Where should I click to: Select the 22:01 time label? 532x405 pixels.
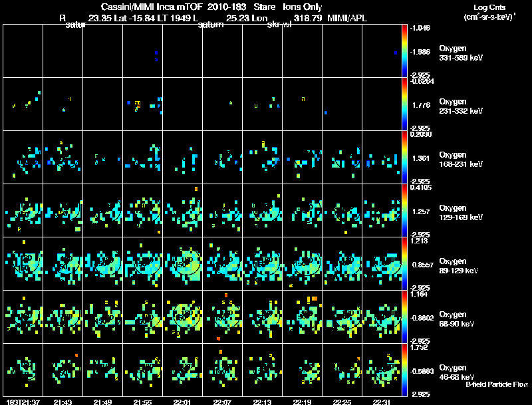[x=182, y=402]
